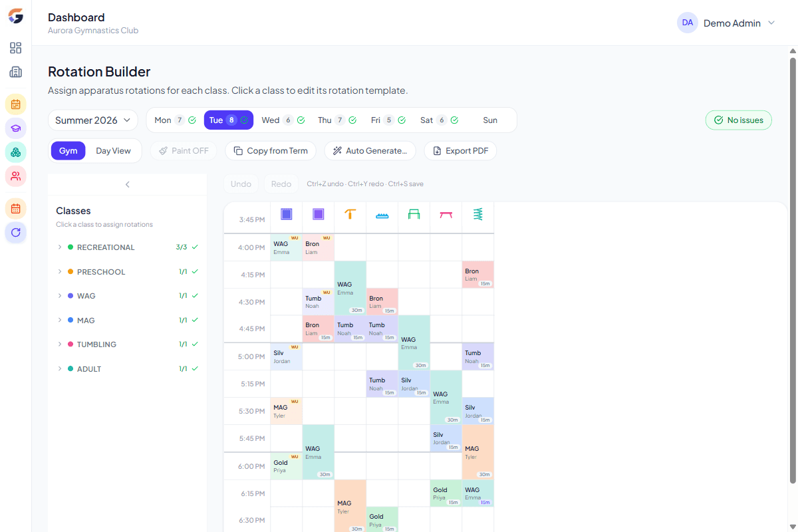Switch to the Sun day tab

pos(490,120)
